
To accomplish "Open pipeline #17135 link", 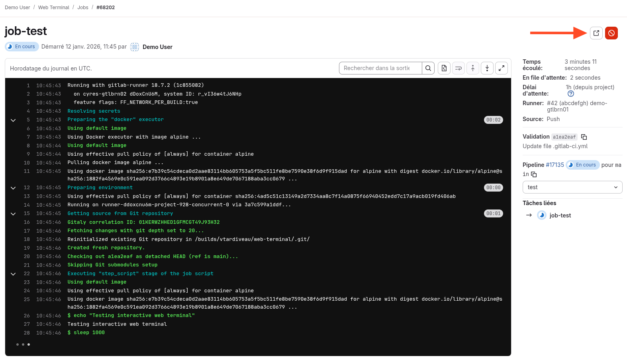I will pyautogui.click(x=555, y=165).
